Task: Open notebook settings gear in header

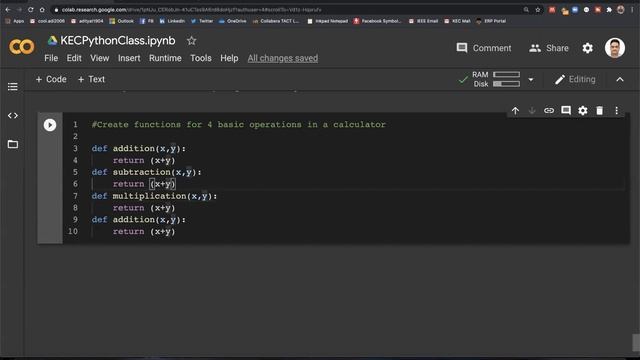Action: point(587,48)
